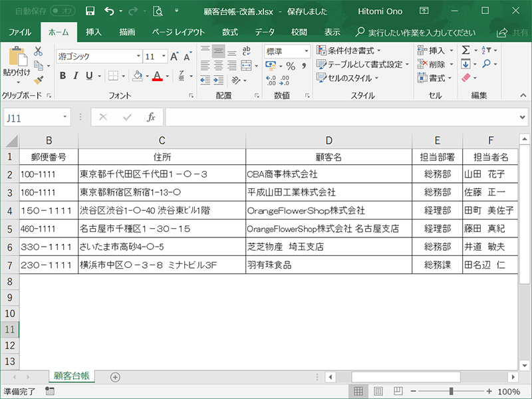Zoom in with the plus button
Image resolution: width=532 pixels, height=399 pixels.
pos(489,392)
